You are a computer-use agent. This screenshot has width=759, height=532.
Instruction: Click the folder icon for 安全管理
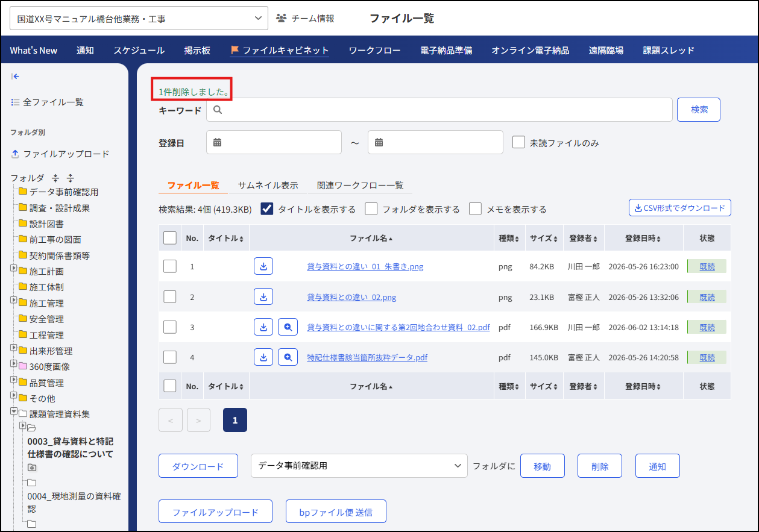23,319
